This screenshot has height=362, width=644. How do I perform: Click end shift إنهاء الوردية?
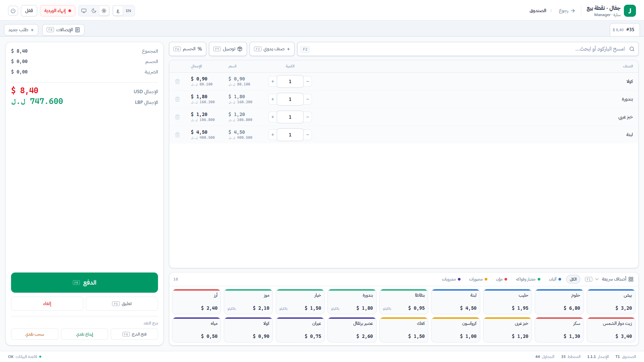[x=58, y=11]
